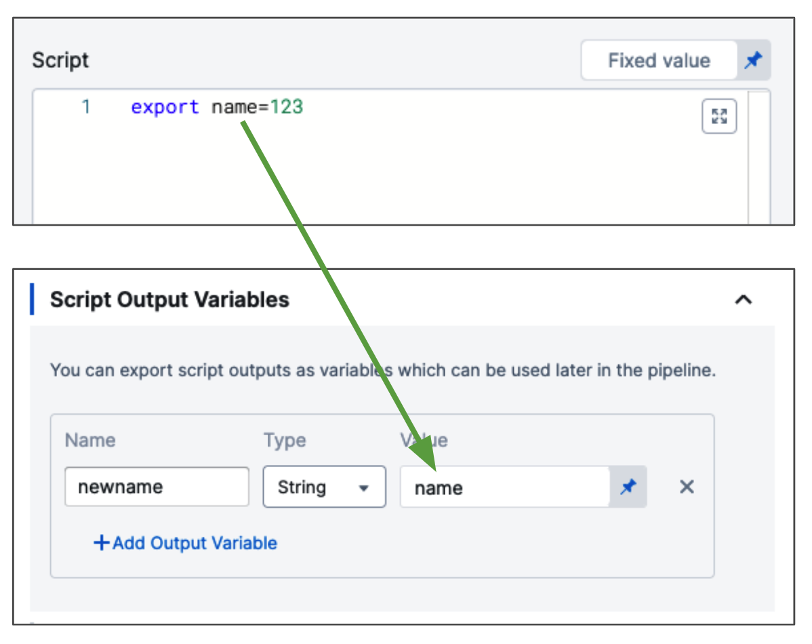The height and width of the screenshot is (644, 812).
Task: Click the pin icon beside Fixed value
Action: coord(753,61)
